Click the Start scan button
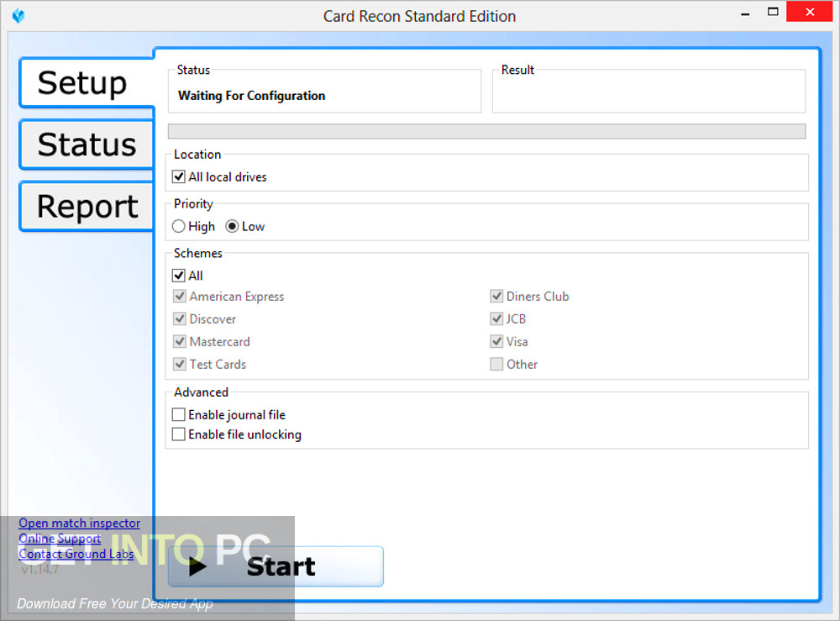The height and width of the screenshot is (621, 840). pyautogui.click(x=276, y=566)
